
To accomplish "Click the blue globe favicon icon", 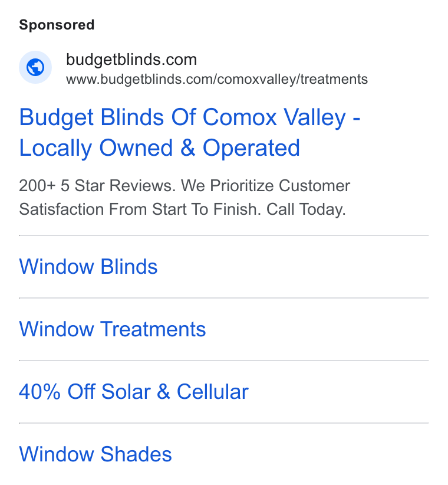I will [35, 67].
